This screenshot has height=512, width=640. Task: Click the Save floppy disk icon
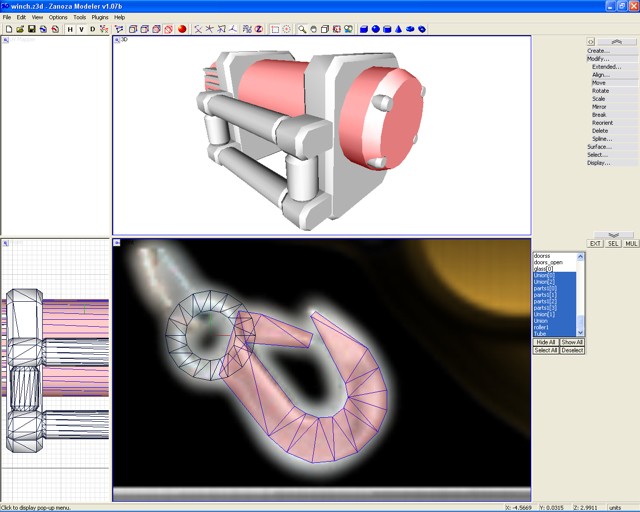32,29
